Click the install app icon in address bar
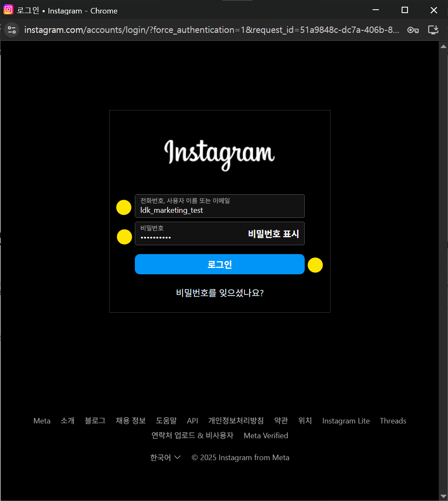The image size is (448, 501). (x=433, y=30)
